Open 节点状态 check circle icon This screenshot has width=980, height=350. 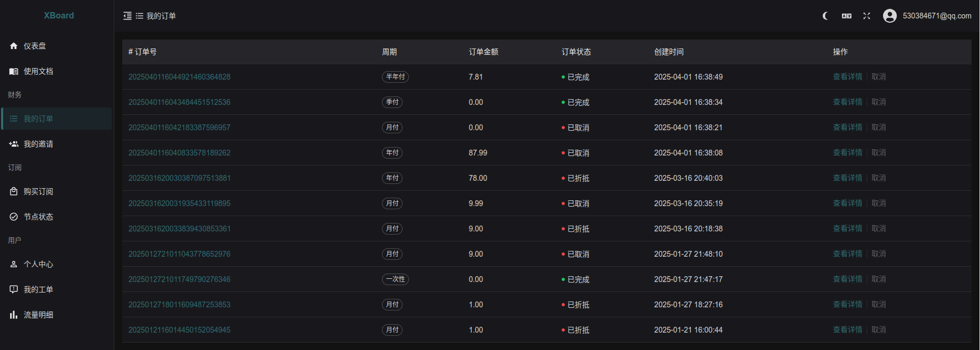[x=14, y=217]
